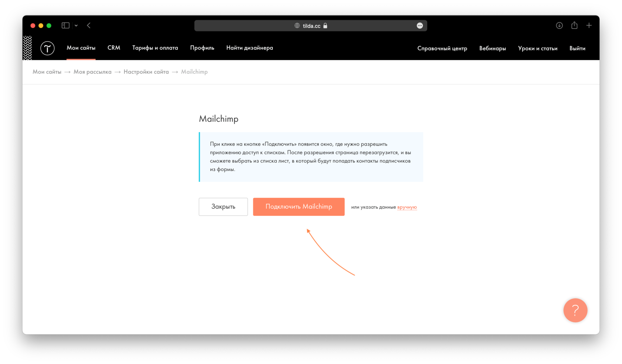Maximize the window with green button
This screenshot has height=364, width=622.
pos(49,26)
